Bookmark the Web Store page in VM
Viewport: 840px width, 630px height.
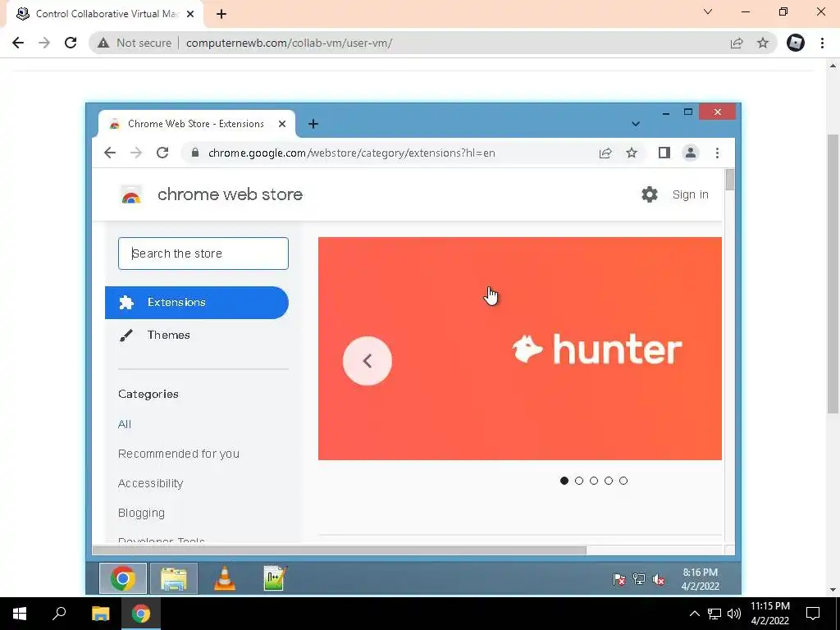632,153
